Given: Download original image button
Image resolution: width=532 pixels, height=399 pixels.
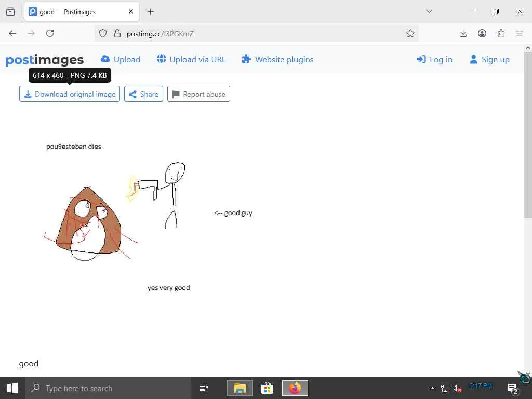Looking at the screenshot, I should [x=70, y=94].
